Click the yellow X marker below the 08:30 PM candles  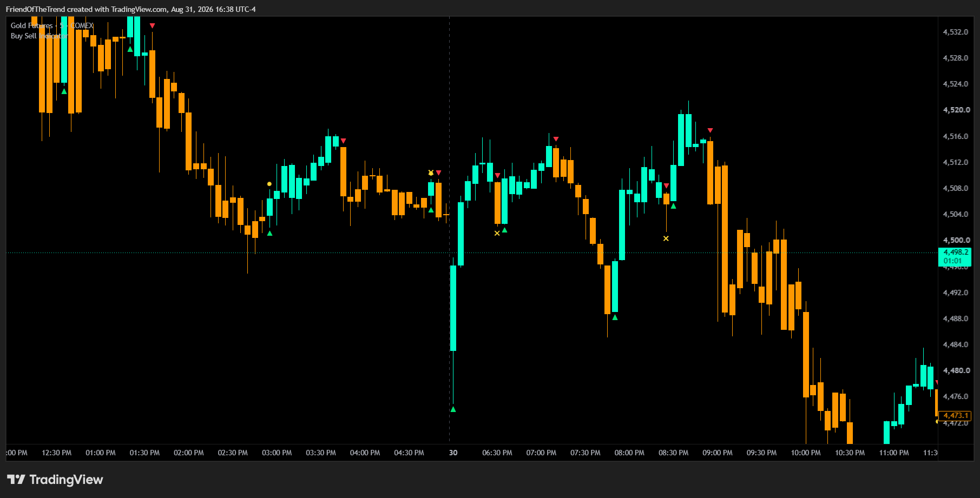[x=666, y=238]
